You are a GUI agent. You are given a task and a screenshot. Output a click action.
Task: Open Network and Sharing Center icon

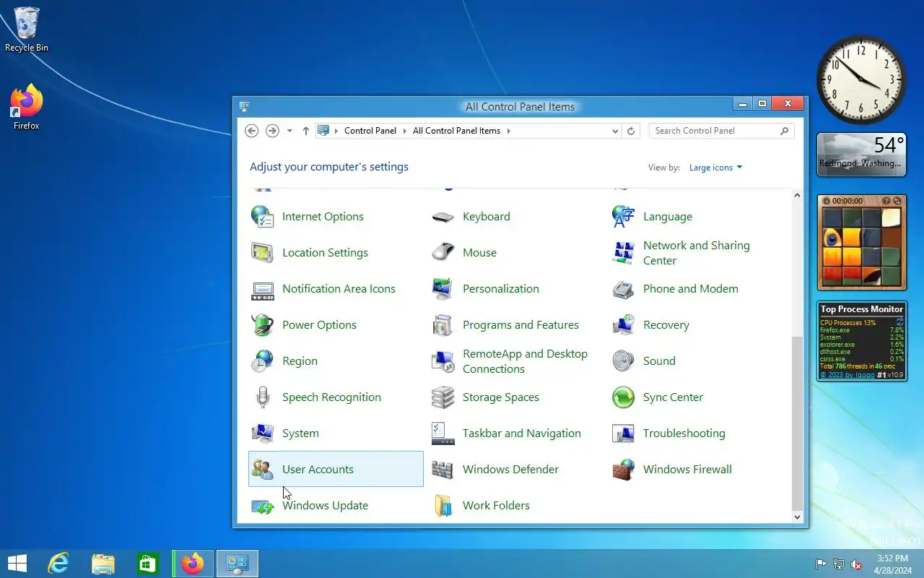point(623,253)
